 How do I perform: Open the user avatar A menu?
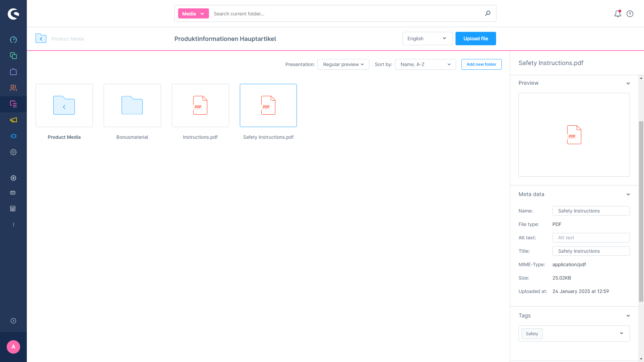point(13,347)
